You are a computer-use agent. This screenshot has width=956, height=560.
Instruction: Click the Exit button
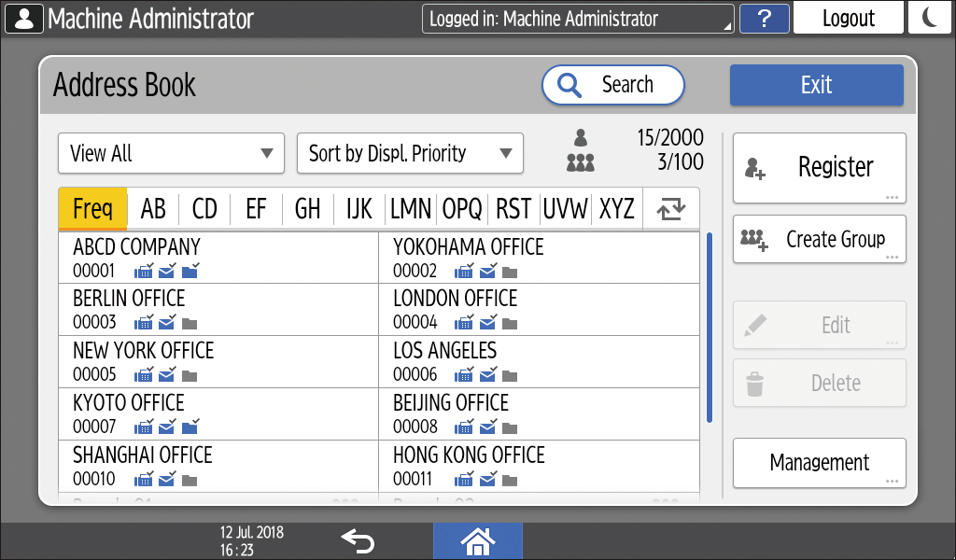point(816,85)
